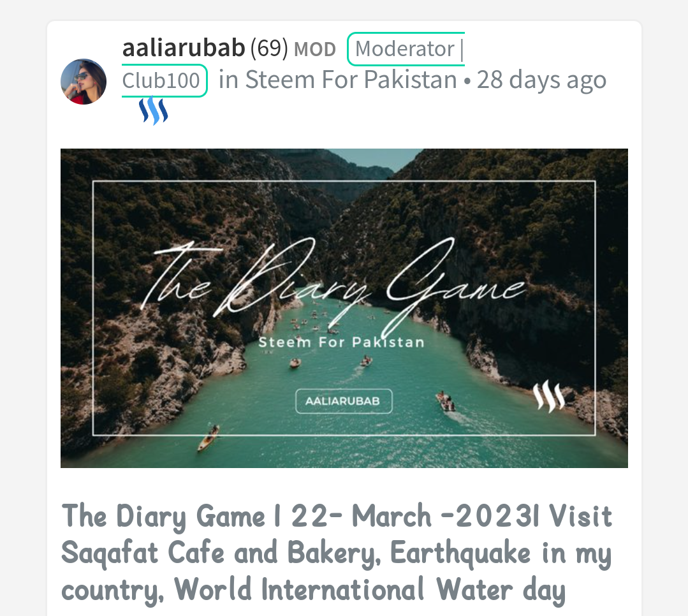Click the AALIARUBAB name box in banner

[344, 401]
